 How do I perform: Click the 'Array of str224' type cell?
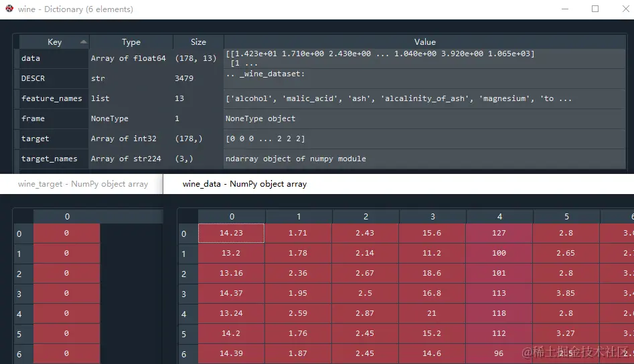click(x=131, y=159)
